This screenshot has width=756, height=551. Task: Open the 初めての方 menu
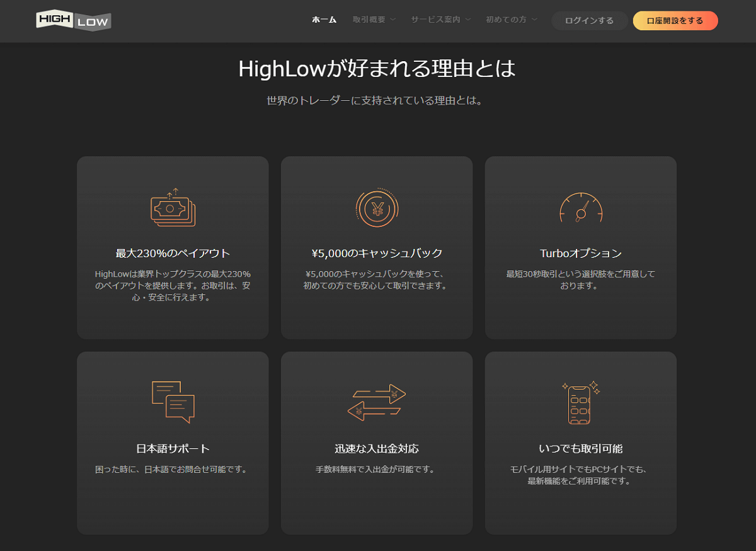click(x=506, y=20)
